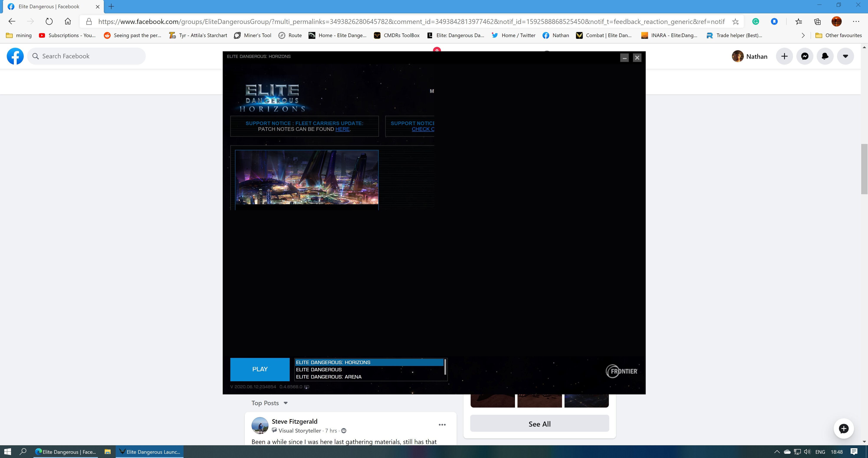Open the Collections icon in Edge
868x458 pixels.
[x=817, y=21]
